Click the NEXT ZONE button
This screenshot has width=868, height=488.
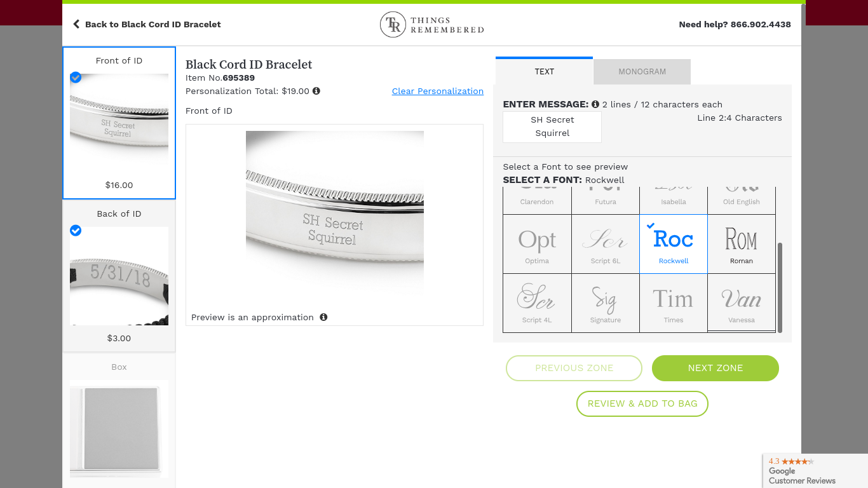point(715,368)
